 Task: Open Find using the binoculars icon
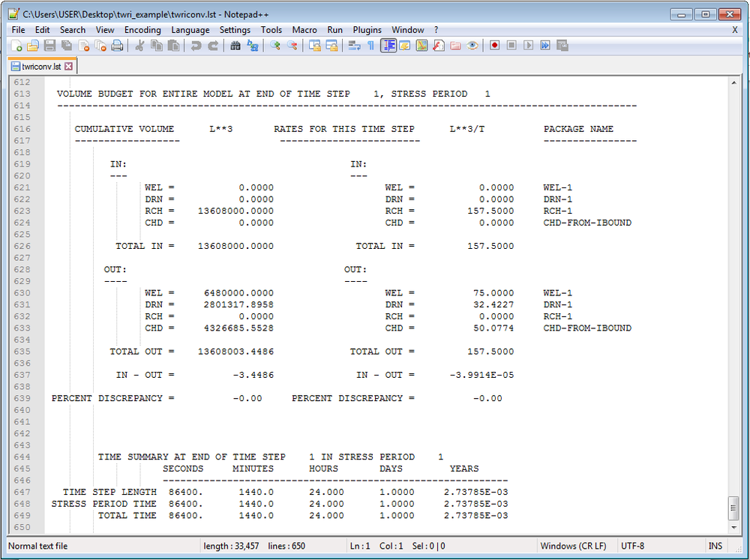pos(234,46)
